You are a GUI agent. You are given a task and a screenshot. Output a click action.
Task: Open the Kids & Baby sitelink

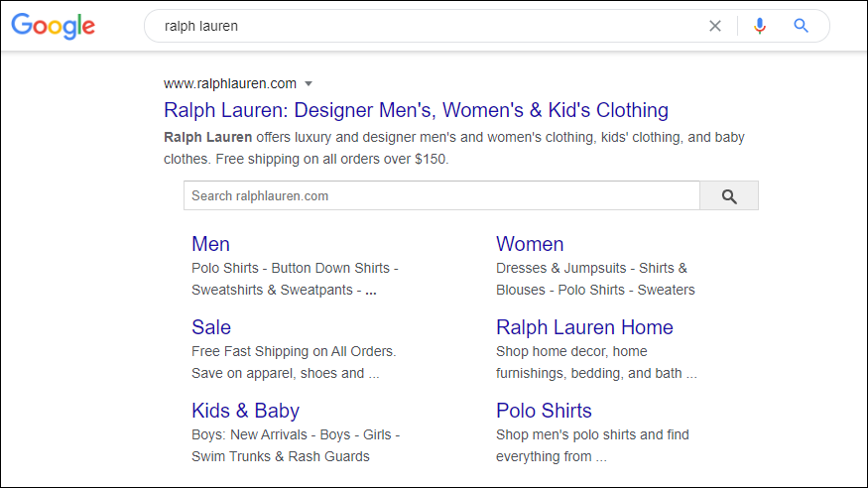point(245,411)
